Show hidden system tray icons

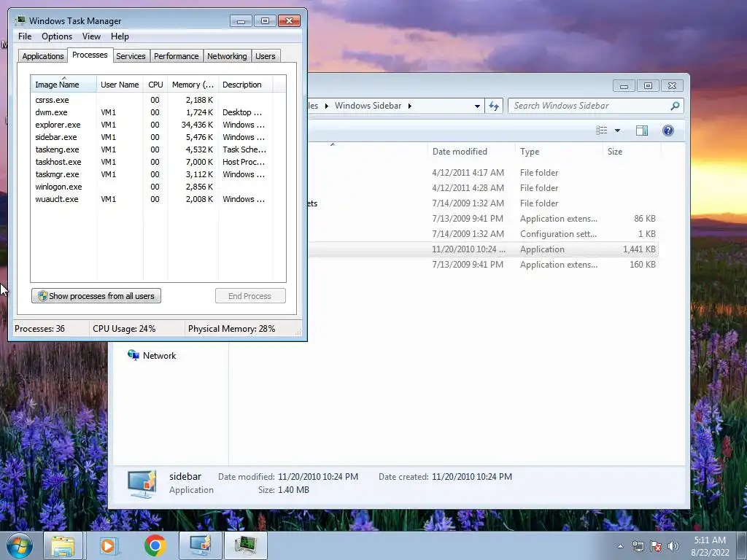point(620,546)
